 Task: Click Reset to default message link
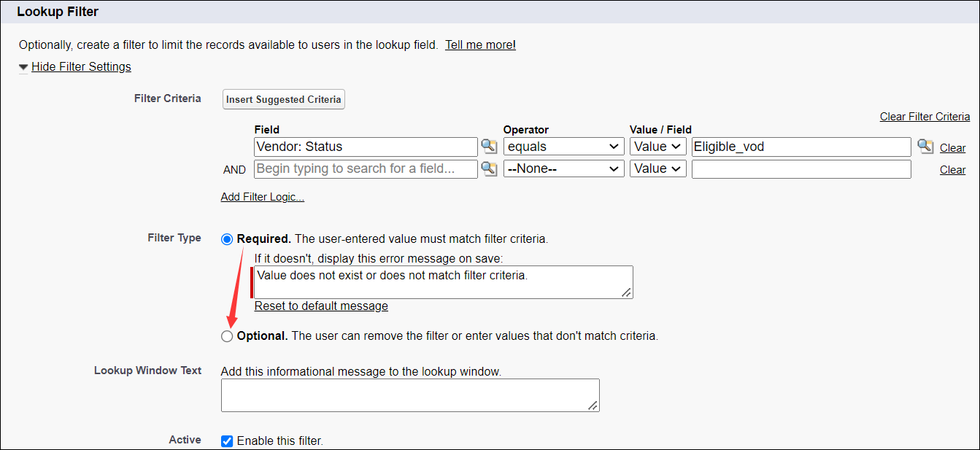pyautogui.click(x=321, y=306)
